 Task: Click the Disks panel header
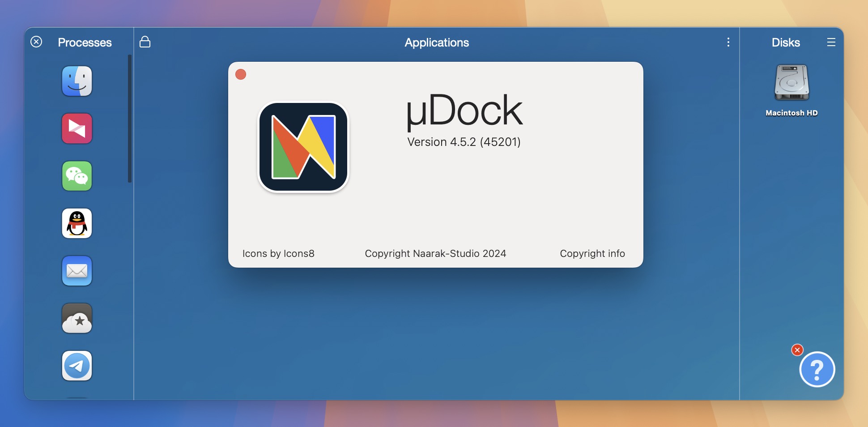pyautogui.click(x=786, y=43)
